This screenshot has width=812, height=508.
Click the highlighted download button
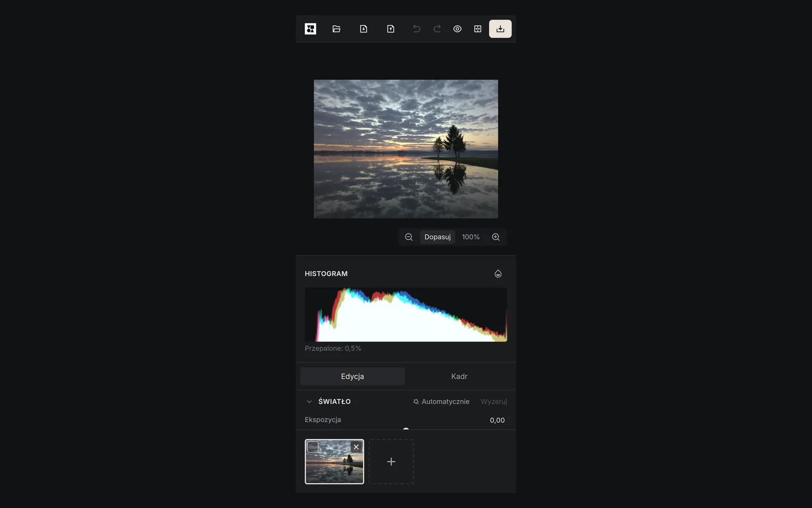tap(500, 29)
